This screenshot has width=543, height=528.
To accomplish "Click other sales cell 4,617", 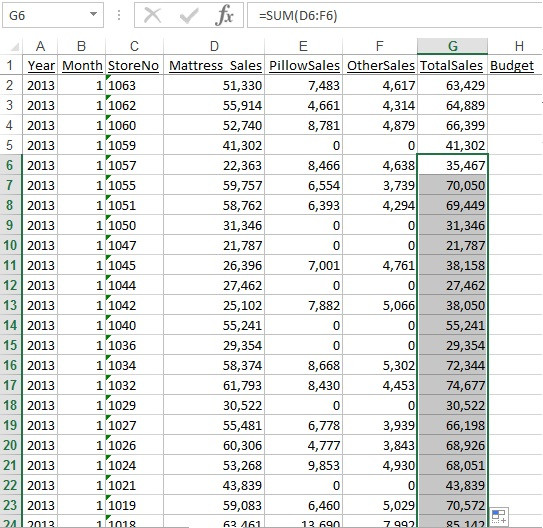I will coord(380,85).
